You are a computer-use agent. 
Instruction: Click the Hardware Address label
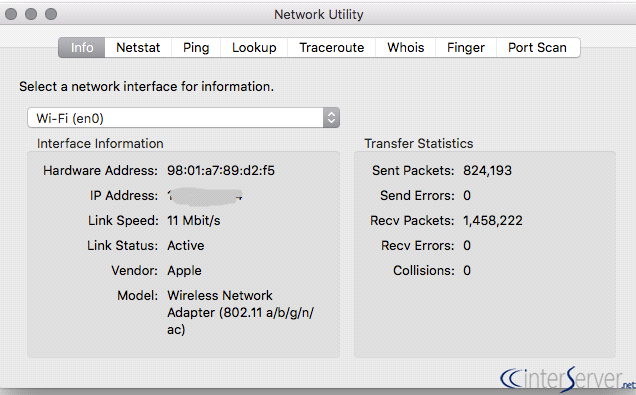click(x=100, y=170)
